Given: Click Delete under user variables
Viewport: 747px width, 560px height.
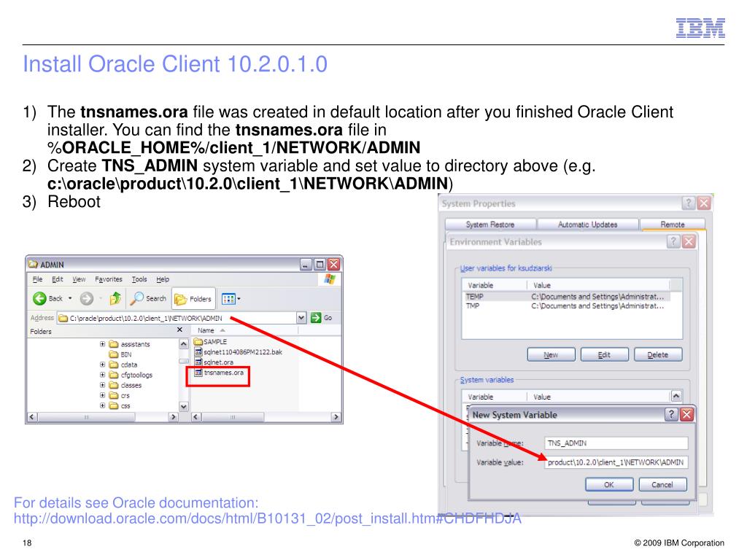Looking at the screenshot, I should click(x=657, y=355).
